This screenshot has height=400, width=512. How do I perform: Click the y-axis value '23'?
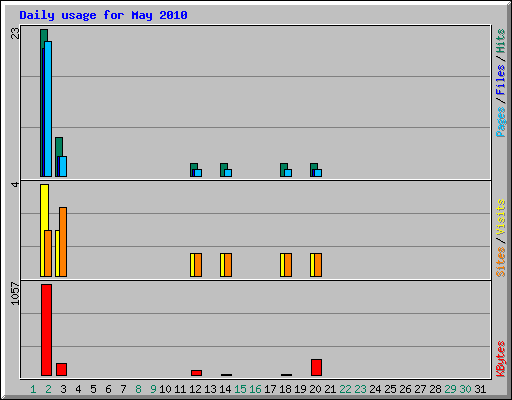point(15,33)
